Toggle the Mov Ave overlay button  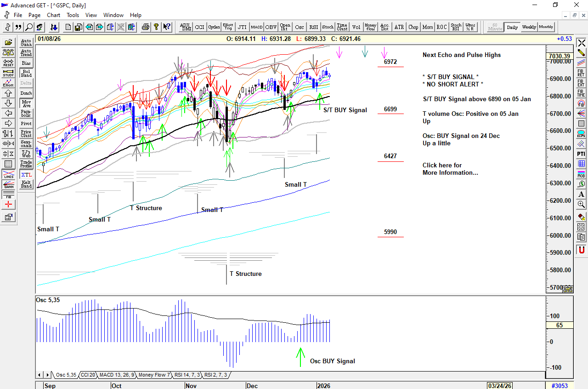point(26,103)
